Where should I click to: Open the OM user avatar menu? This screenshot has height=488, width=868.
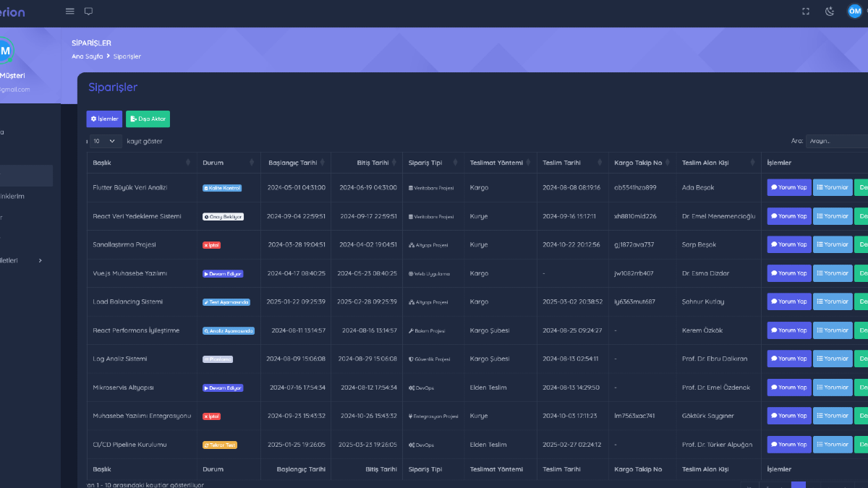855,11
